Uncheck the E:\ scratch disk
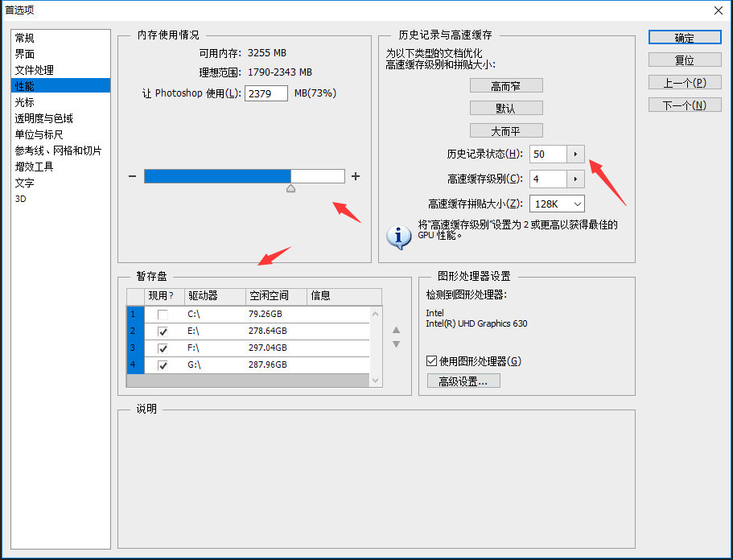Image resolution: width=733 pixels, height=560 pixels. click(163, 331)
